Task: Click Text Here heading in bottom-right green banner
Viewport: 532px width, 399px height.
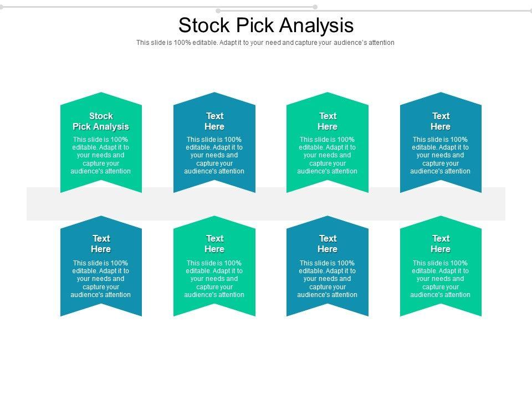Action: point(441,244)
